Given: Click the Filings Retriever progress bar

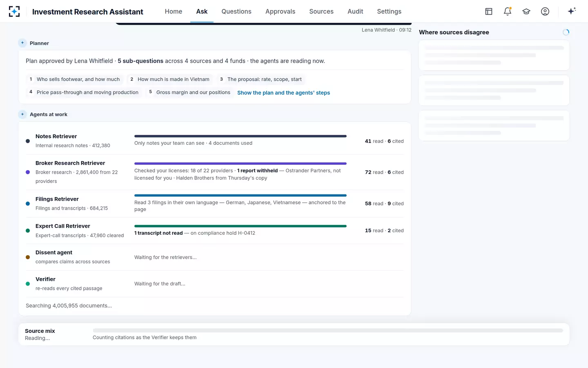Looking at the screenshot, I should click(241, 195).
